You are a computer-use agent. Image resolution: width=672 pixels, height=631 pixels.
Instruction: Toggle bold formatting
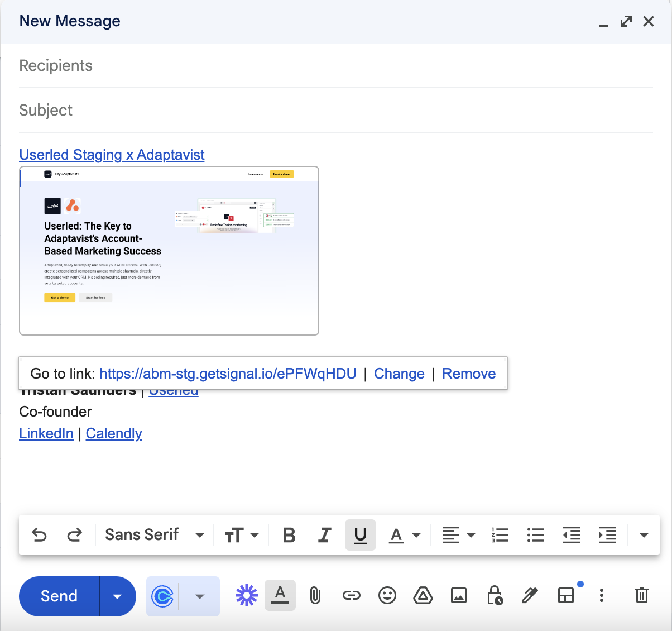click(x=289, y=535)
